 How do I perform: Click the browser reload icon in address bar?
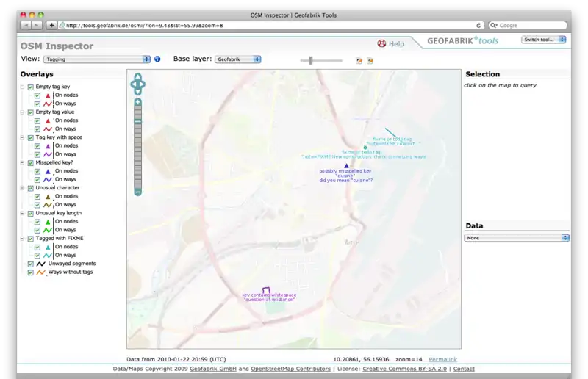[x=478, y=25]
